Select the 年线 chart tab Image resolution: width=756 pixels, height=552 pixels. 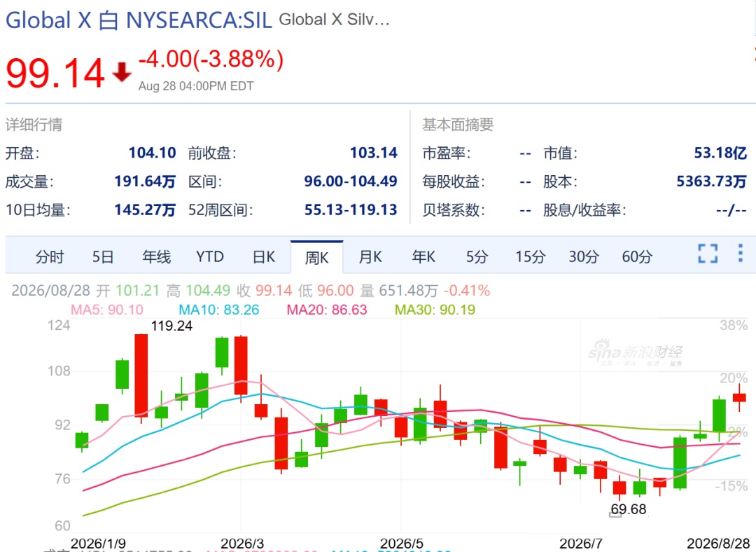click(x=157, y=256)
